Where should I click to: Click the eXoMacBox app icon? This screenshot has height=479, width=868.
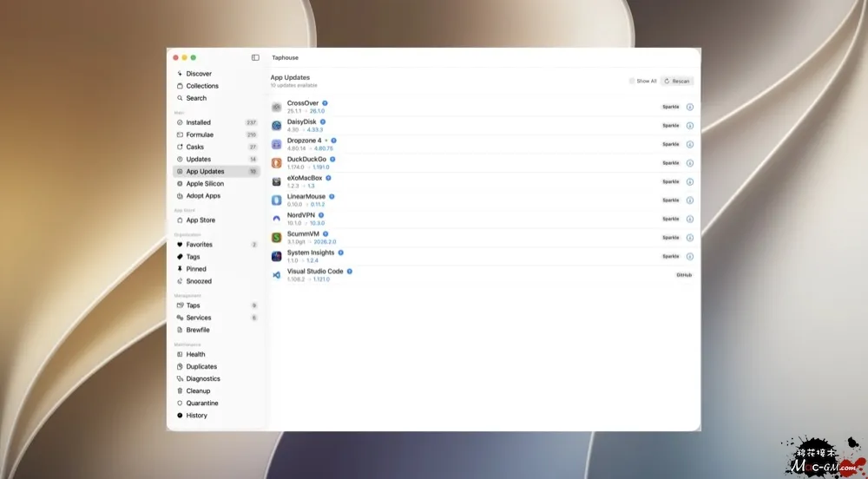point(276,181)
